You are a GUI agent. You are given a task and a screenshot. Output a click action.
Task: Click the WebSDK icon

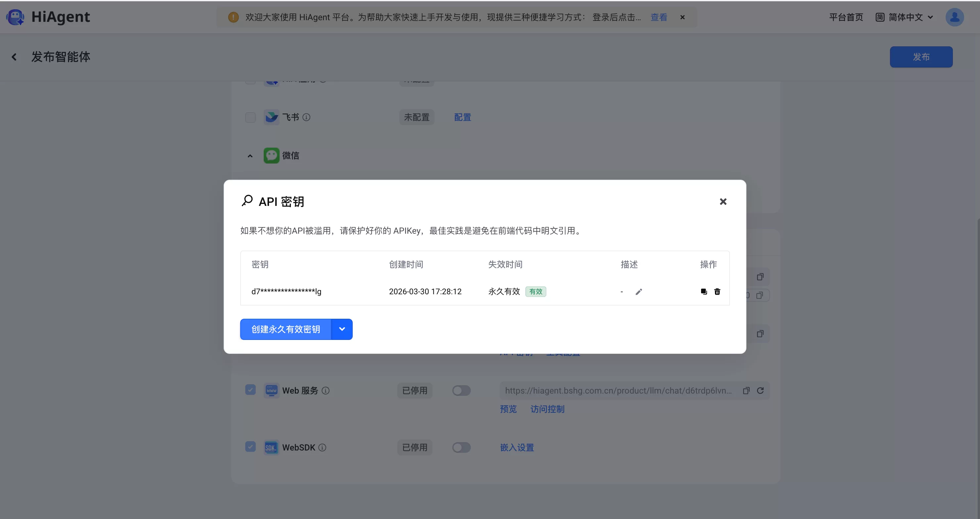coord(272,448)
